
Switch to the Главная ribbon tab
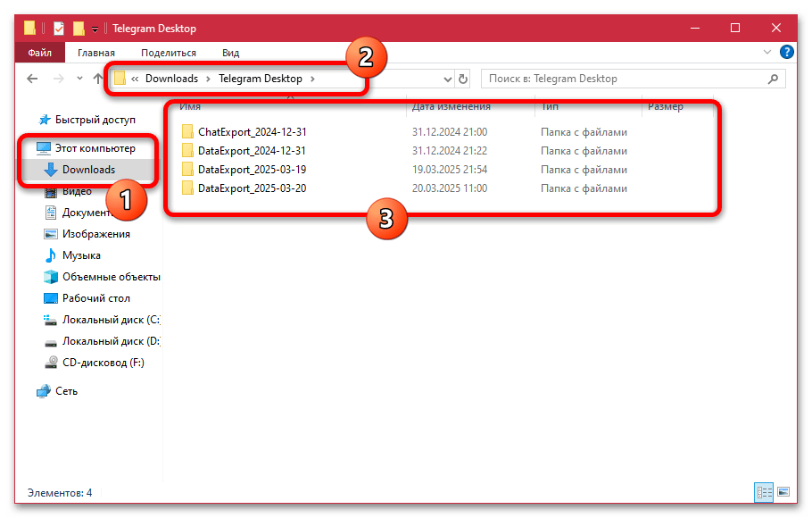pyautogui.click(x=96, y=53)
